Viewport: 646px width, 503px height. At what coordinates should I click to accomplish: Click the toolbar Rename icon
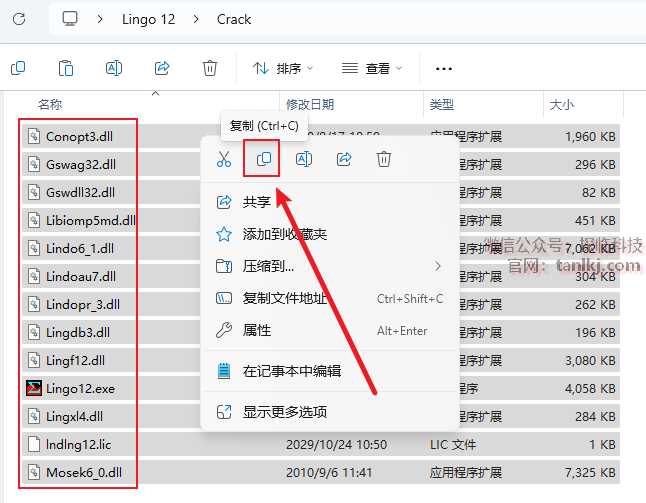pyautogui.click(x=114, y=68)
